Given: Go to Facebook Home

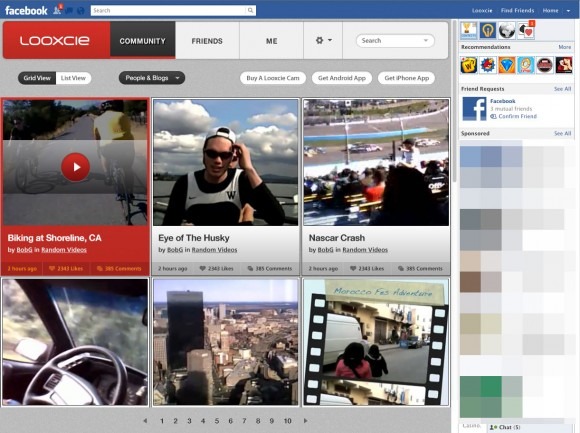Looking at the screenshot, I should (550, 10).
